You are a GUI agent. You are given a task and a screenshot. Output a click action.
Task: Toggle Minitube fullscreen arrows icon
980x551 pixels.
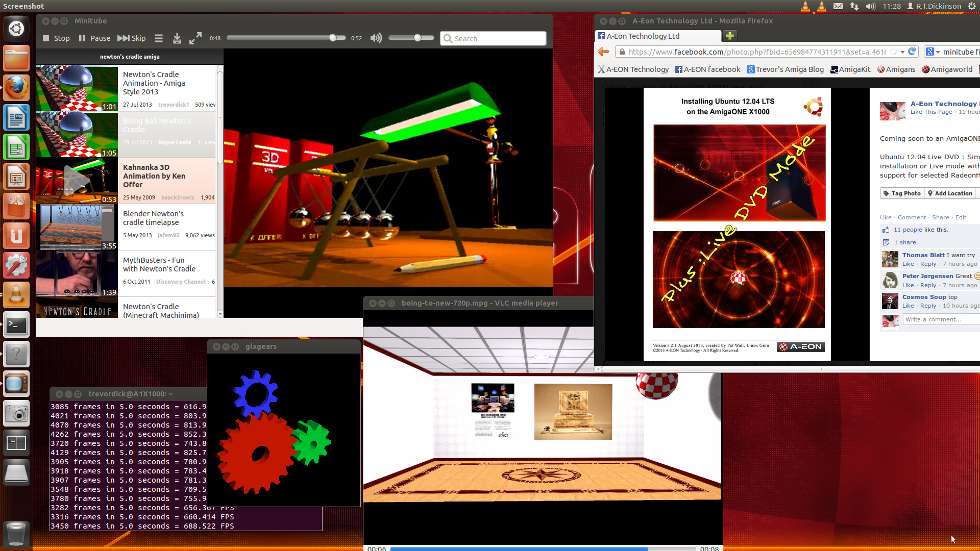(x=195, y=38)
